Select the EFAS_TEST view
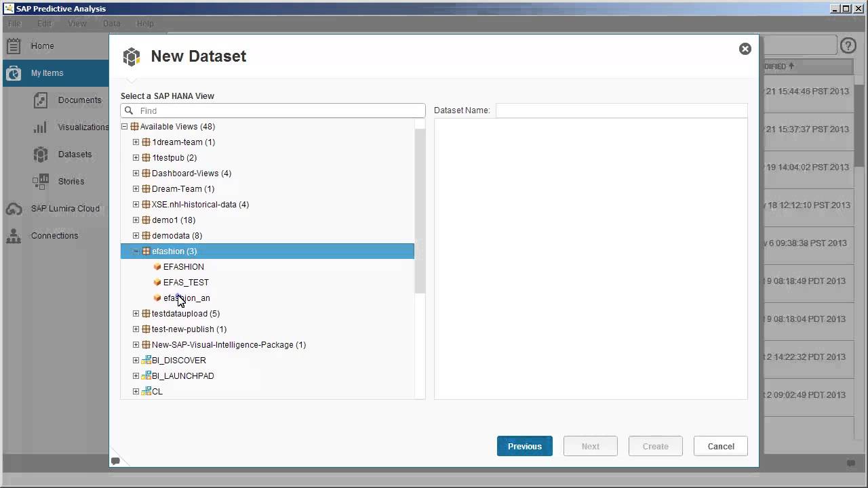 (186, 283)
